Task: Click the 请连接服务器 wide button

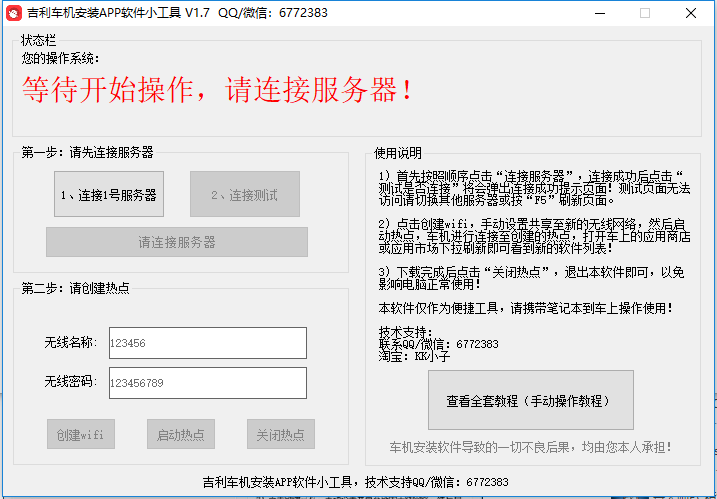Action: pyautogui.click(x=177, y=242)
